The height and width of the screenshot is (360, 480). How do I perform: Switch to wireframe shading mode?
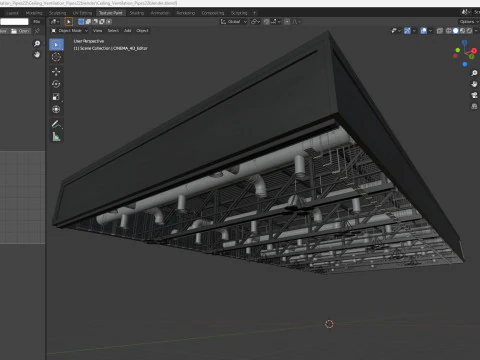click(449, 31)
